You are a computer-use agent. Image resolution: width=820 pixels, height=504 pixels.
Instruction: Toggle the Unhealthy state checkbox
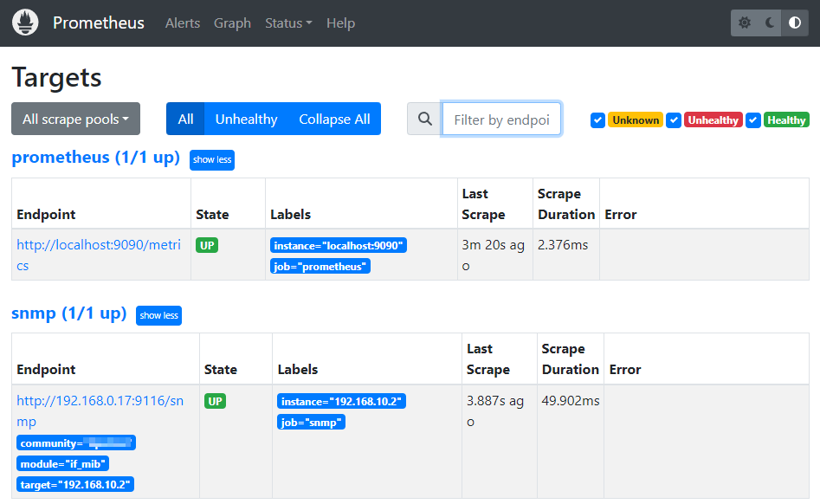pos(674,120)
